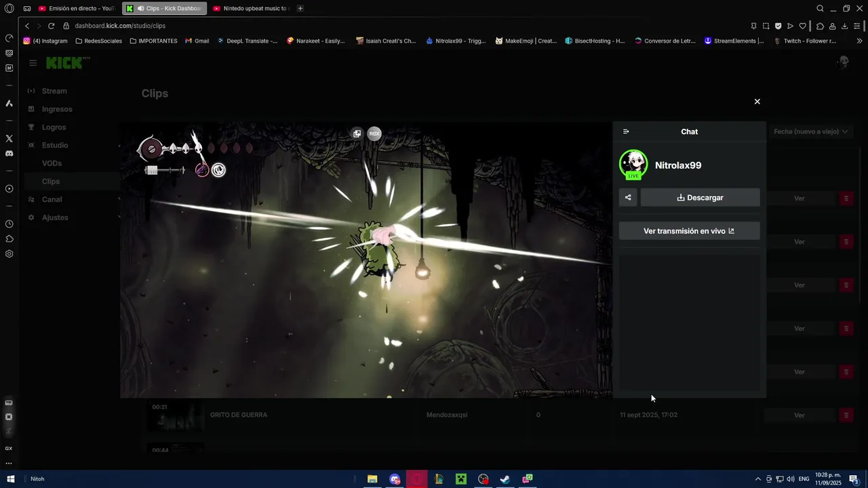
Task: Click the date 11 sept 2025, 17:02
Action: 648,415
